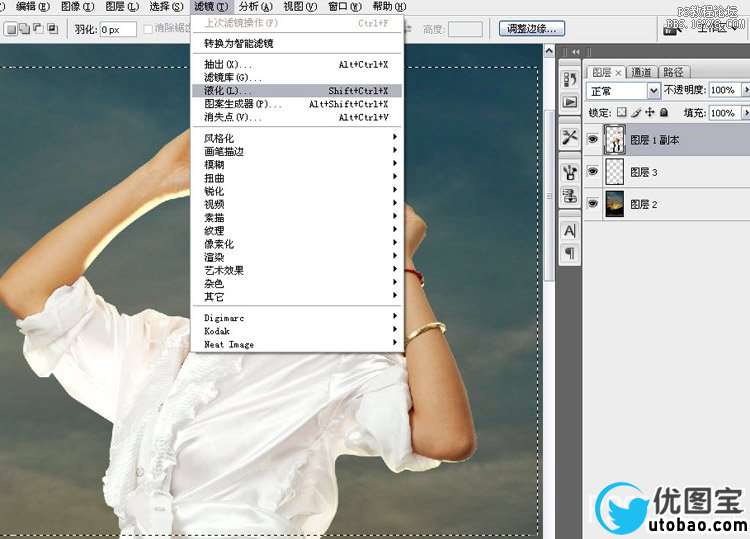Screen dimensions: 750x539
Task: Open the 编辑 menu
Action: (32, 7)
